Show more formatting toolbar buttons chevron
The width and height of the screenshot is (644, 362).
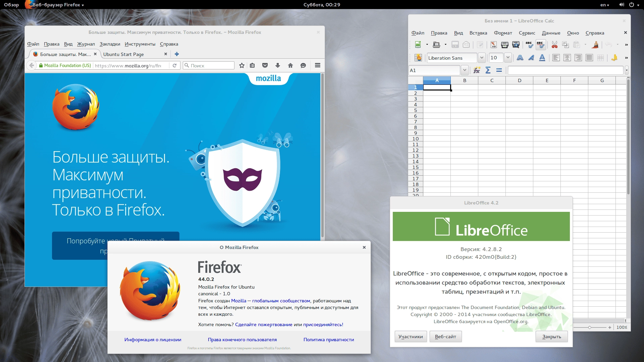coord(626,58)
